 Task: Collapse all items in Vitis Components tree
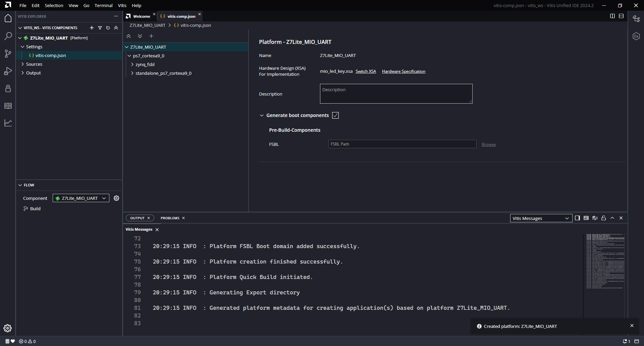(116, 28)
